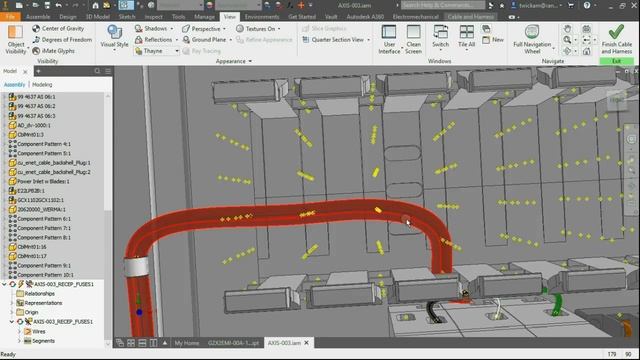The image size is (640, 360).
Task: Select the Modeling view in browser
Action: (42, 84)
